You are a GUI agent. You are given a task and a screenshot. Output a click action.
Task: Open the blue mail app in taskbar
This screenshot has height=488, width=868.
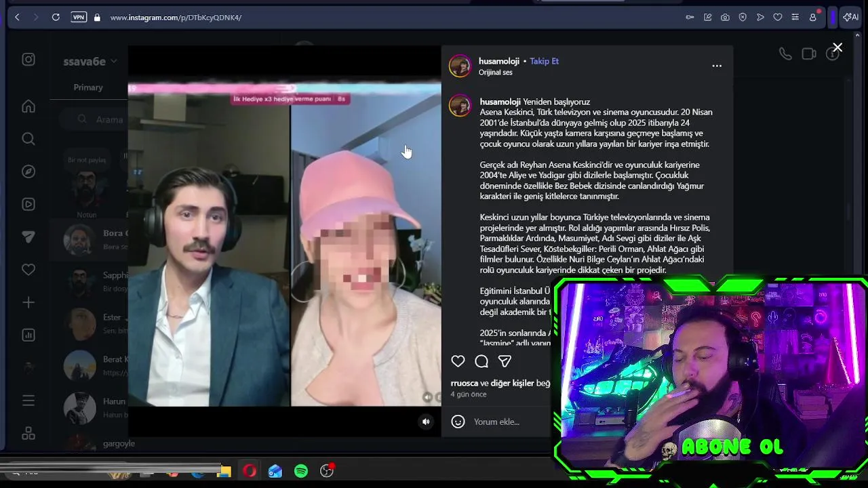pos(275,470)
